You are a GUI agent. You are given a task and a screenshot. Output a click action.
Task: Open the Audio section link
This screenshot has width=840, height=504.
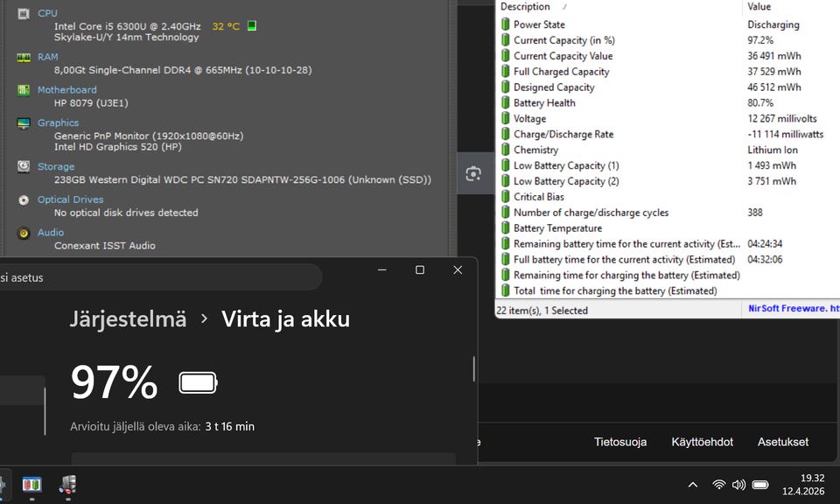tap(51, 233)
